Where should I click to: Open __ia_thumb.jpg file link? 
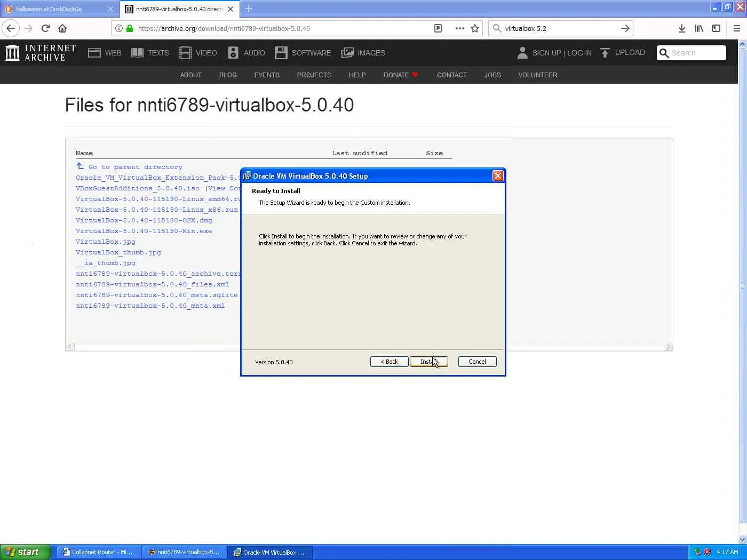click(106, 263)
